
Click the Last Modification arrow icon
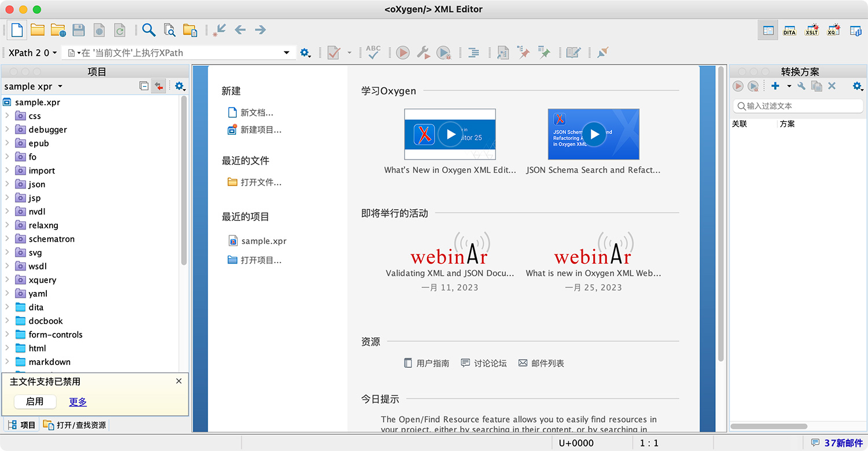[x=219, y=29]
